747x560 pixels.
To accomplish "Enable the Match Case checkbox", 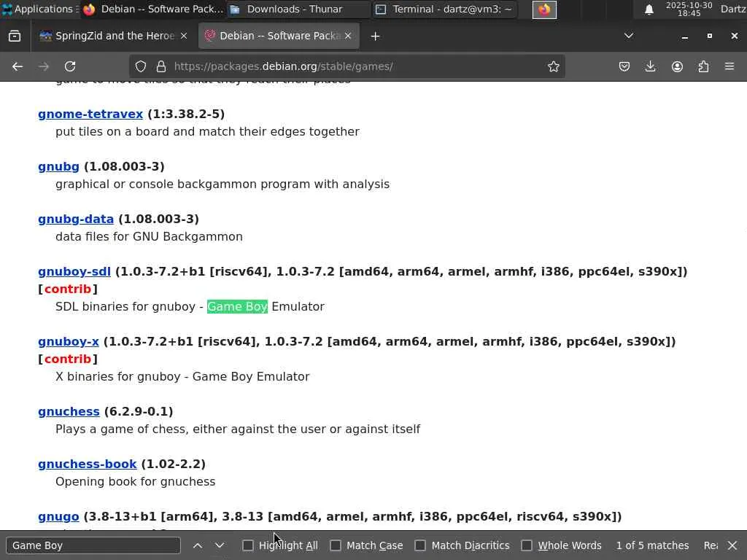I will click(336, 545).
